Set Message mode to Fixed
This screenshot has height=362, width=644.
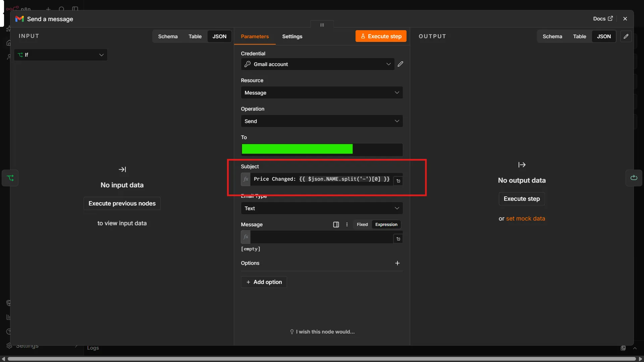click(362, 225)
